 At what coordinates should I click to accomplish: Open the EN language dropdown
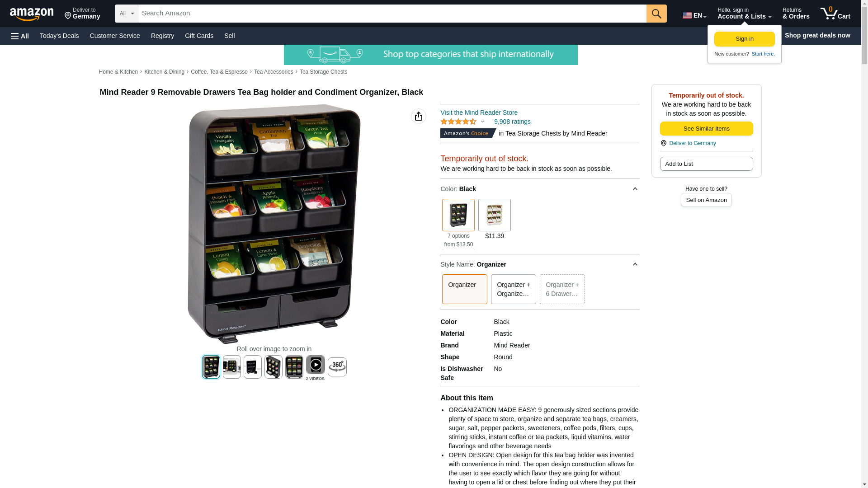(694, 15)
